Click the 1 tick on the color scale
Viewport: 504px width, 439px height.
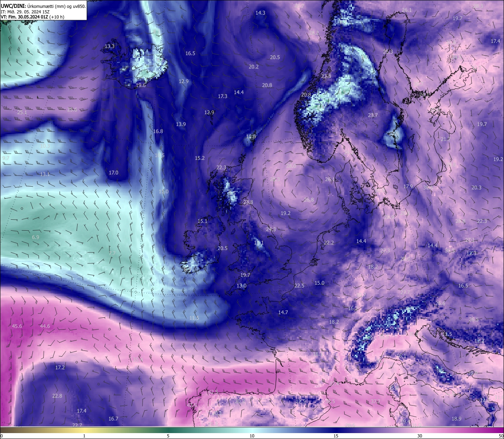click(84, 436)
